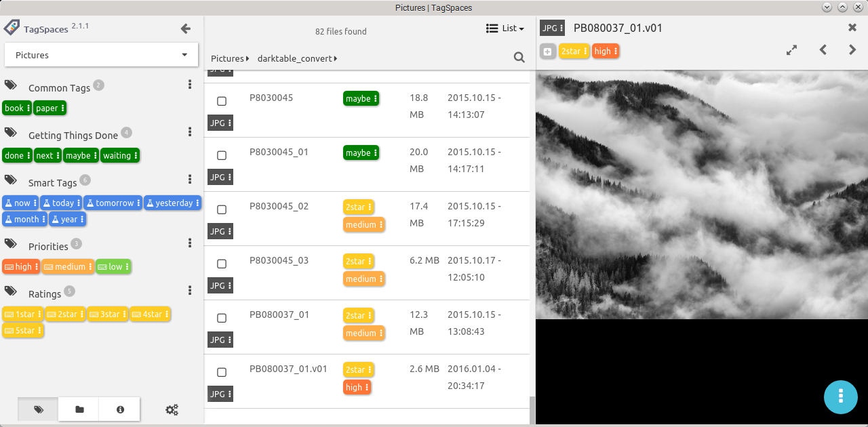868x427 pixels.
Task: Collapse the left panel with back arrow
Action: 186,28
